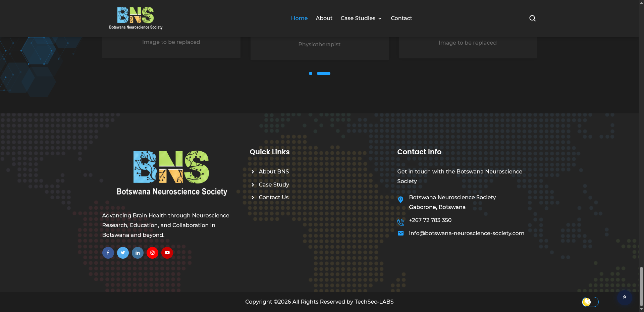The image size is (644, 312).
Task: Open the Instagram social icon
Action: (x=152, y=253)
